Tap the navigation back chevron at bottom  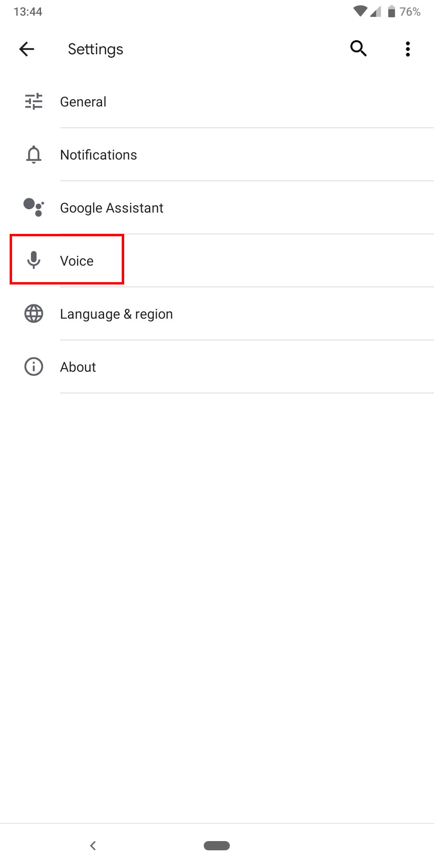pyautogui.click(x=93, y=845)
